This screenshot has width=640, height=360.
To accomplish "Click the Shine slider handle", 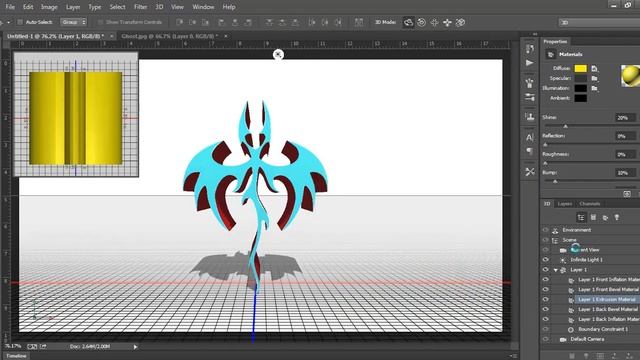I will [565, 127].
